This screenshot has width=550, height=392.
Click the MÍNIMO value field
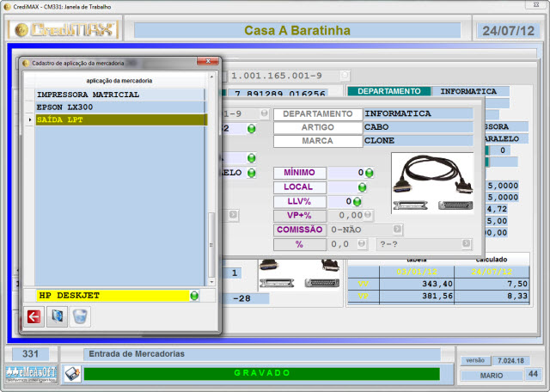tap(344, 173)
